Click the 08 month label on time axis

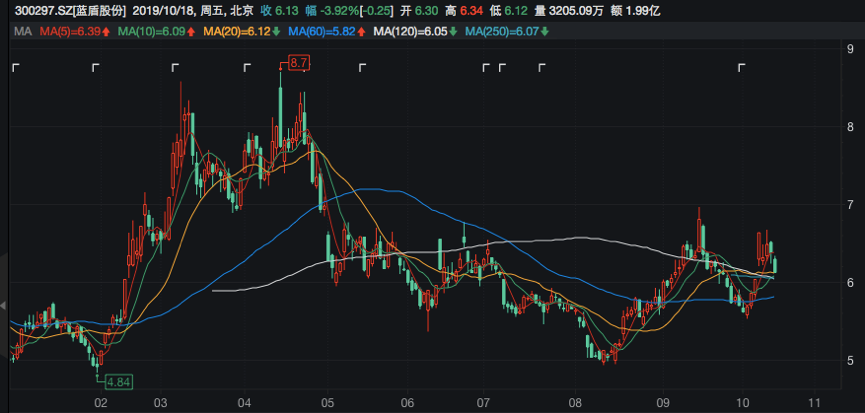tap(574, 401)
